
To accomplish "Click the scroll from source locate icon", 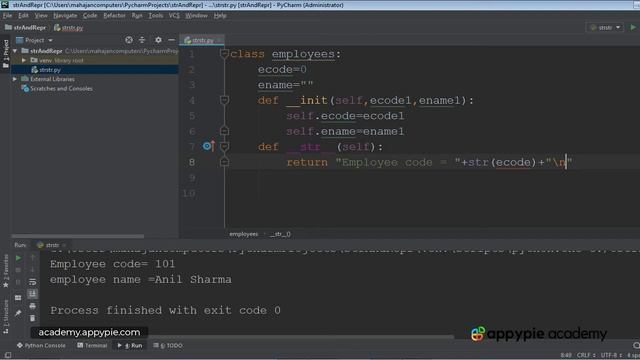I will [x=129, y=40].
